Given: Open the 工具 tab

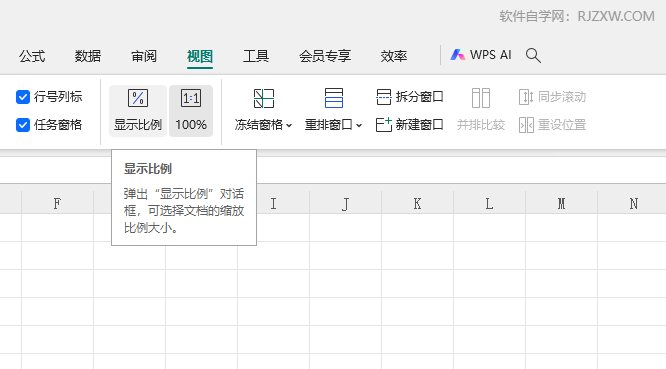Looking at the screenshot, I should pos(256,56).
